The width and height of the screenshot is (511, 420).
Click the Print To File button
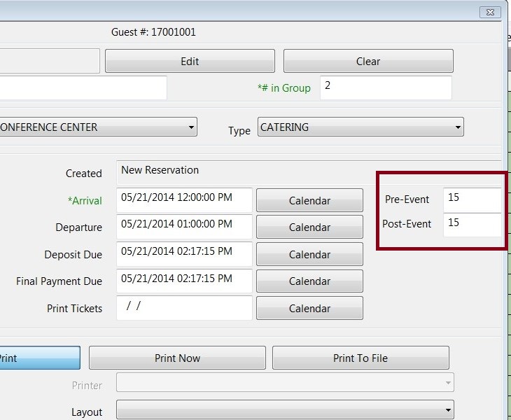pyautogui.click(x=360, y=358)
